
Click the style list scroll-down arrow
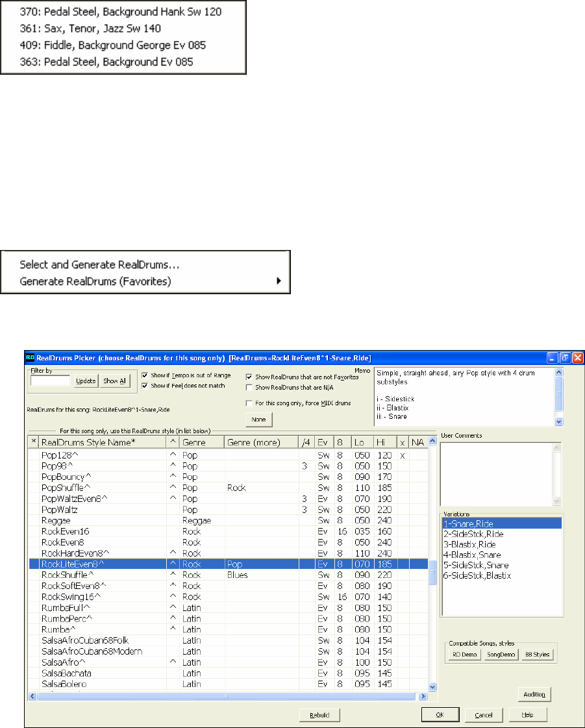tap(432, 686)
